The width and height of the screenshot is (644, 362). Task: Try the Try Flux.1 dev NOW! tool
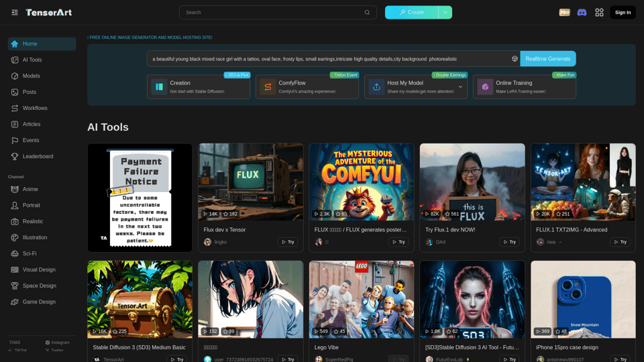pos(509,242)
